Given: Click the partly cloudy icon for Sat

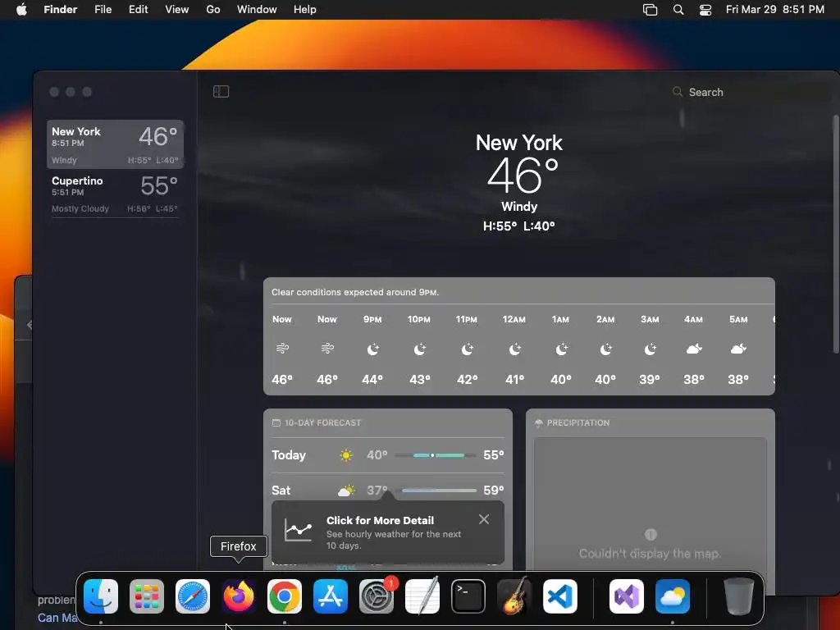Looking at the screenshot, I should [346, 491].
